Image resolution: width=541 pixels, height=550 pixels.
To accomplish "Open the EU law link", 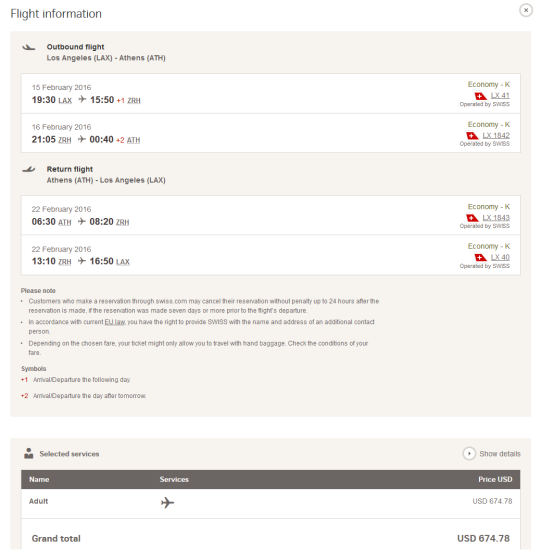I will (115, 322).
